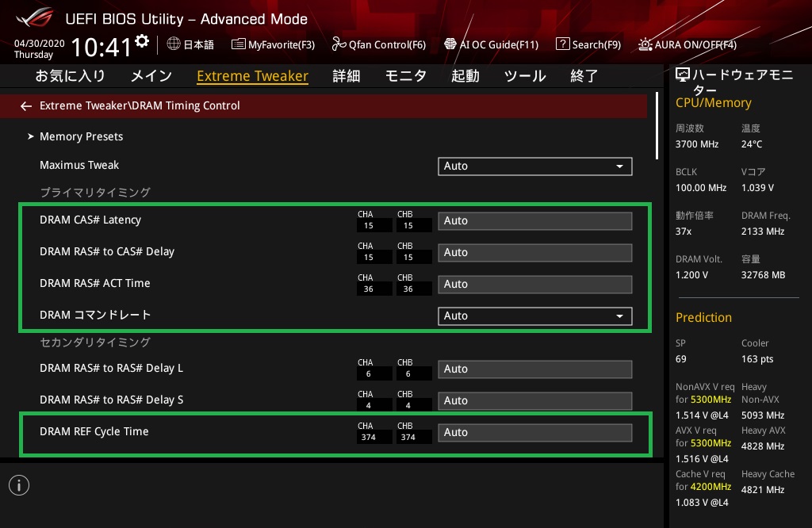Click the CPU/Memory section heading

click(x=714, y=103)
